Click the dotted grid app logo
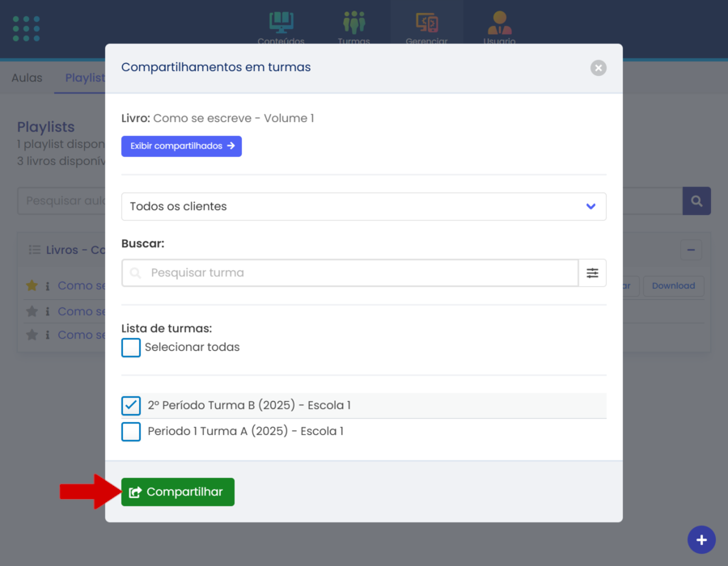This screenshot has height=566, width=728. tap(27, 28)
